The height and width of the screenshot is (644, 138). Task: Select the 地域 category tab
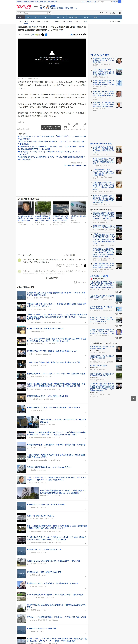pos(85,21)
